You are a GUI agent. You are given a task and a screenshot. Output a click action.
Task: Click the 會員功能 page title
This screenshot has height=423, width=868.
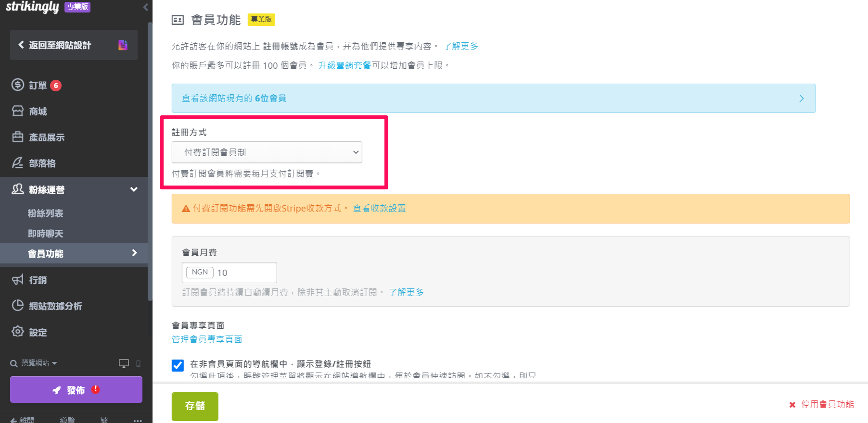(x=216, y=20)
